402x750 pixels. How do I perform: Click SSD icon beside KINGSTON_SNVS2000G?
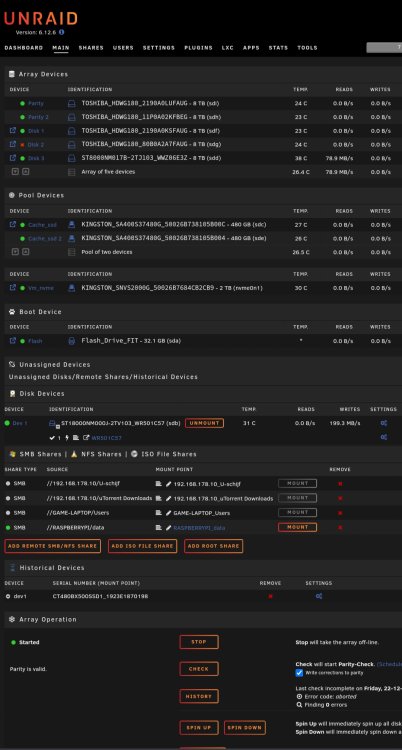point(71,288)
